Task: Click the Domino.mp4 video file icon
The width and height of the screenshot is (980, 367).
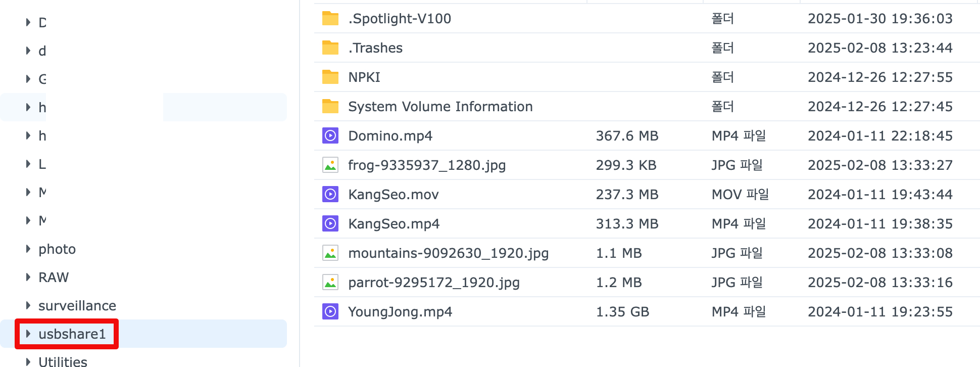Action: pyautogui.click(x=330, y=135)
